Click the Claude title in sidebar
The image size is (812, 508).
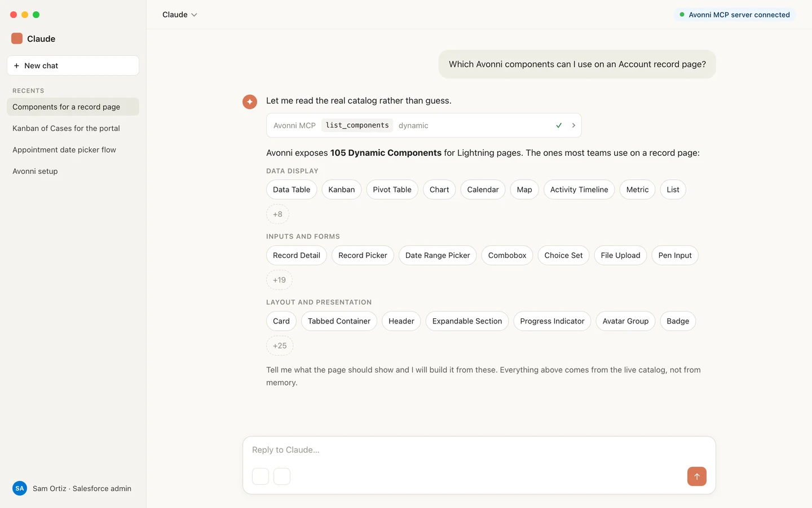click(41, 38)
